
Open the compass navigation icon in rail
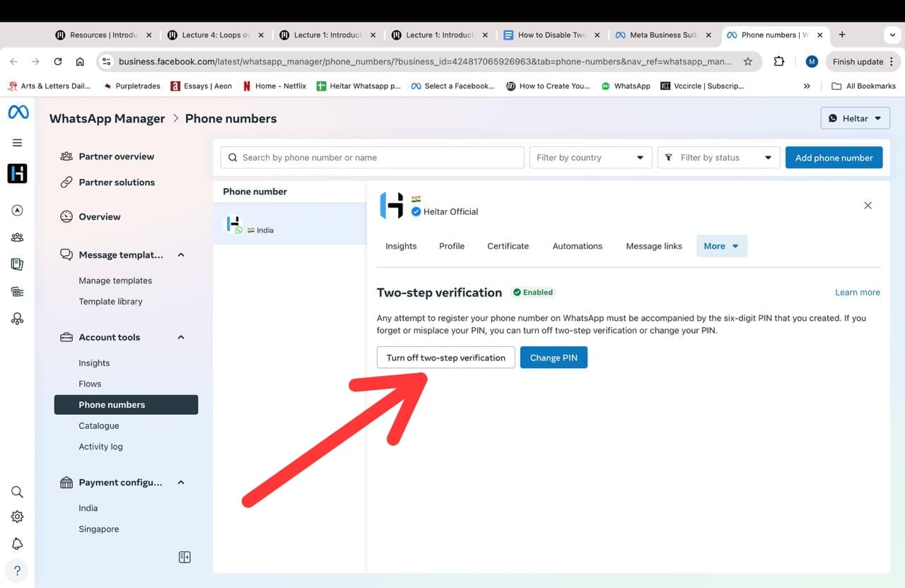(18, 210)
